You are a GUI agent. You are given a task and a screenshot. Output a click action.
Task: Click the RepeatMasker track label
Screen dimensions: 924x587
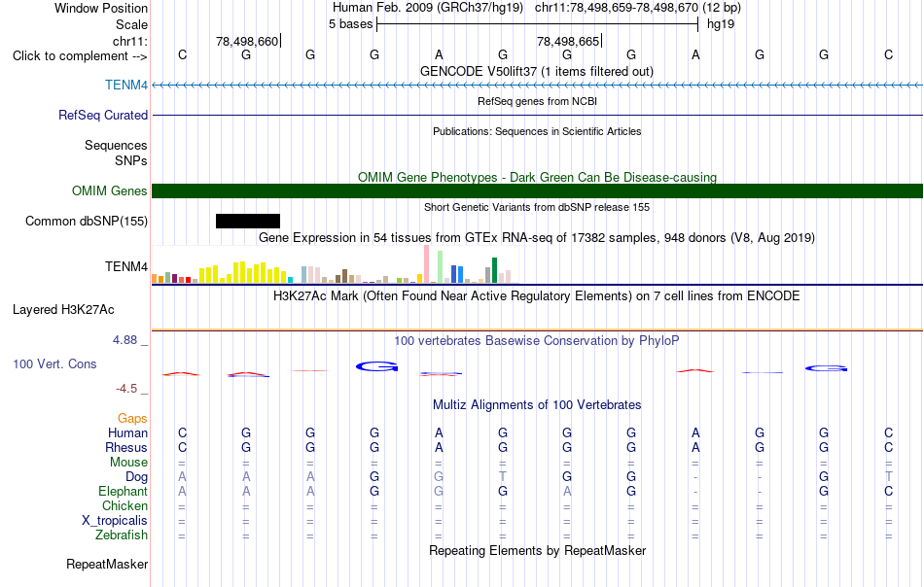107,564
